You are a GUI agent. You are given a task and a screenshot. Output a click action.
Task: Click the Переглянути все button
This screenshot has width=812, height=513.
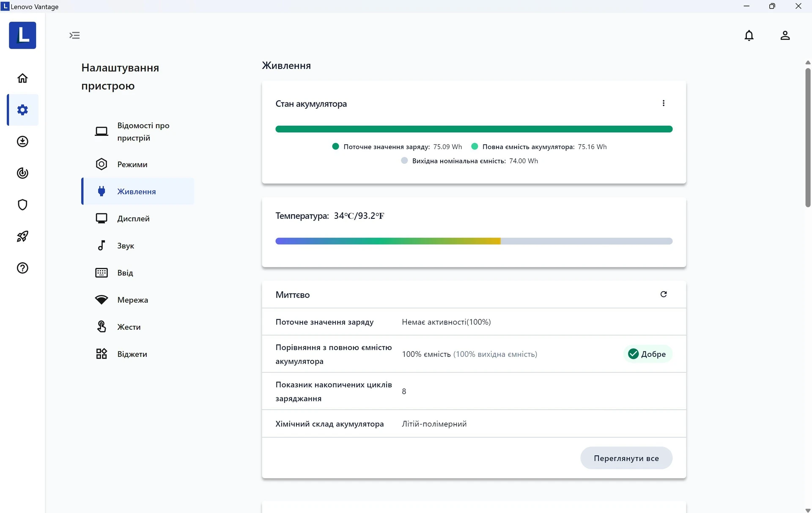[x=626, y=458]
